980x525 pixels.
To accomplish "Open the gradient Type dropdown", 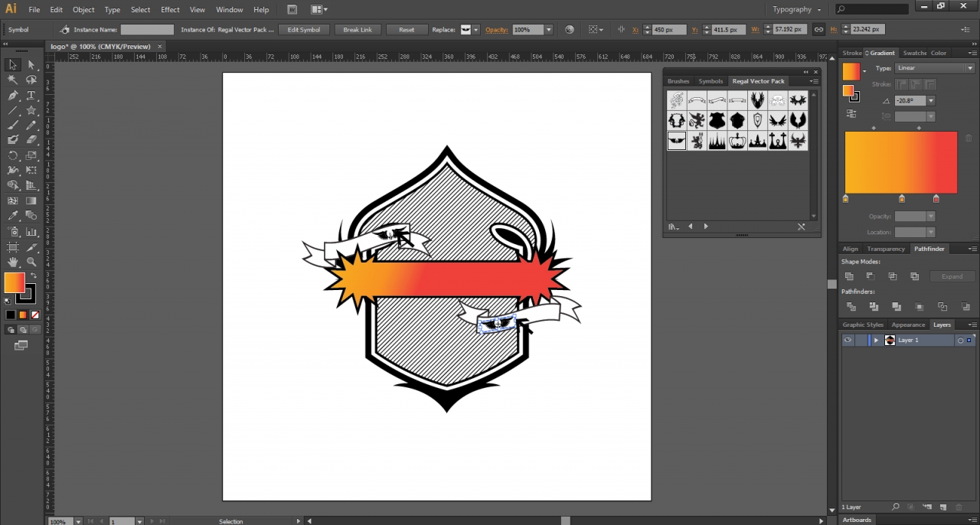I will coord(934,68).
